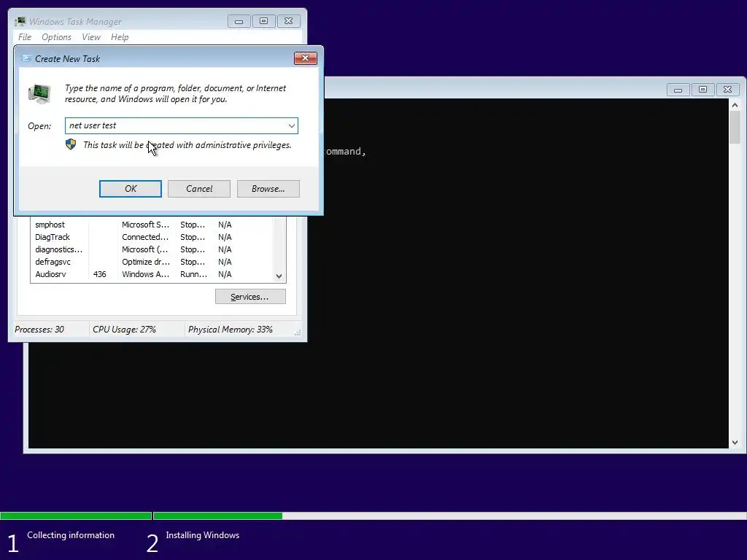Click PID 436 cell for Audiosrv
The height and width of the screenshot is (560, 747).
[99, 274]
